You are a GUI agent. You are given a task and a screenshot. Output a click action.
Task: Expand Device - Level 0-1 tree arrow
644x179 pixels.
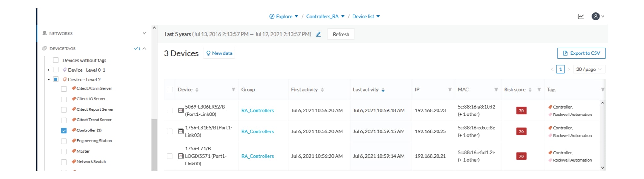point(48,70)
